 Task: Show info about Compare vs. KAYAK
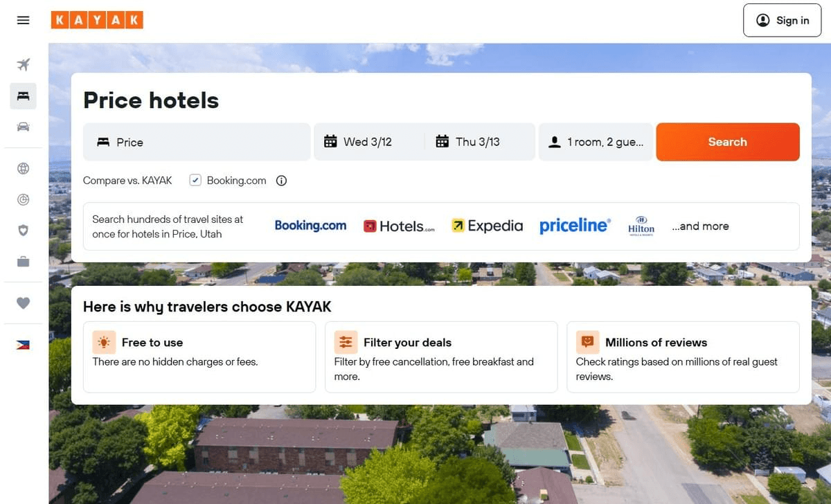[281, 181]
